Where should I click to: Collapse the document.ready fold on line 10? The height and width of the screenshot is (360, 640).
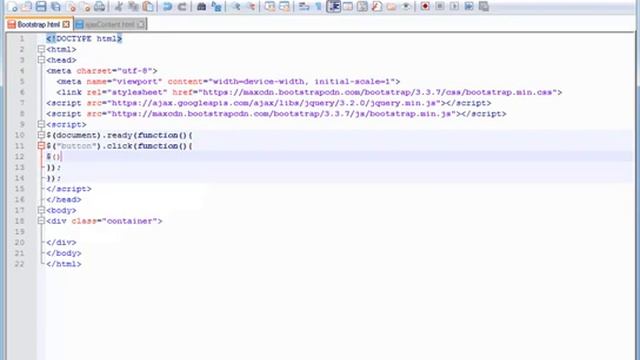click(x=41, y=135)
